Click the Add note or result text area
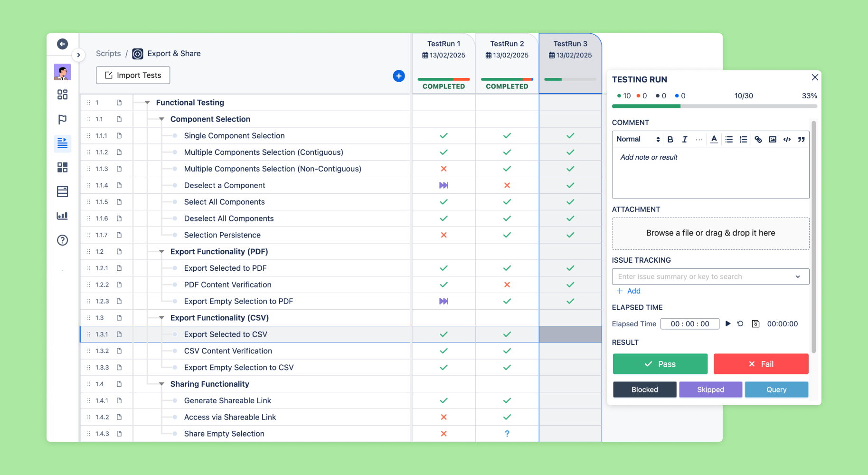The width and height of the screenshot is (868, 475). click(x=710, y=173)
